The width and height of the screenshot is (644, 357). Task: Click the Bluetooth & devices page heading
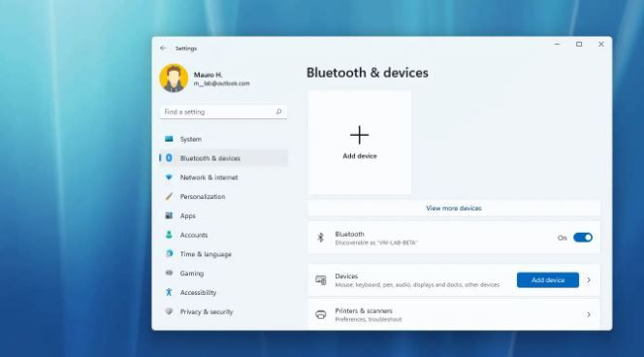click(x=368, y=73)
